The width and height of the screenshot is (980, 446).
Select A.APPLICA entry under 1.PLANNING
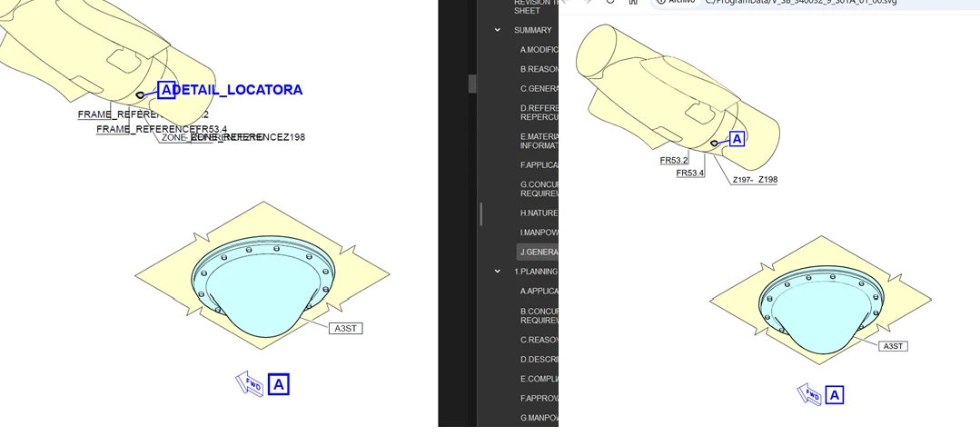click(539, 291)
